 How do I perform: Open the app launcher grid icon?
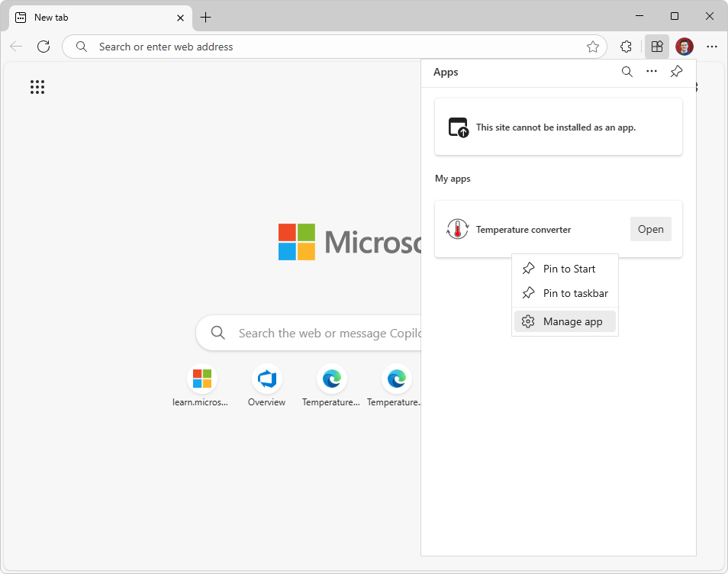37,87
